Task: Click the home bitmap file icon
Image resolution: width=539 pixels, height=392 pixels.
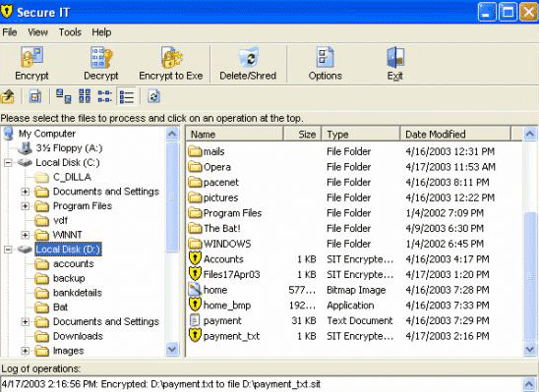Action: pos(195,290)
